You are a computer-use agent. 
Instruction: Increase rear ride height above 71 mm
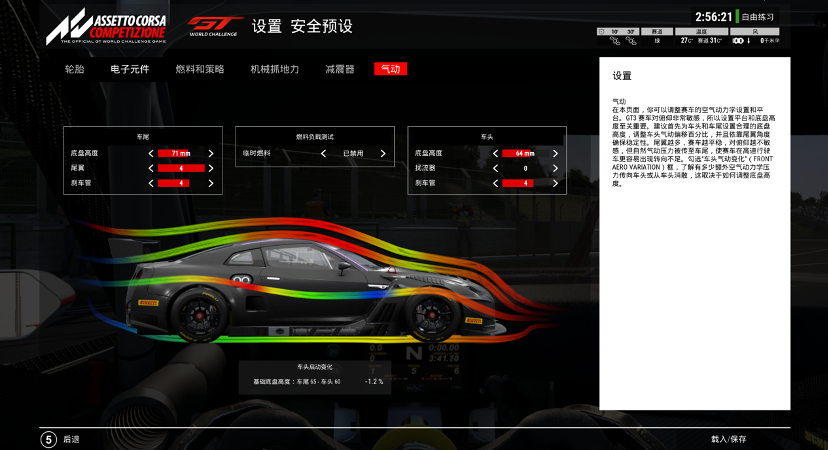coord(211,153)
